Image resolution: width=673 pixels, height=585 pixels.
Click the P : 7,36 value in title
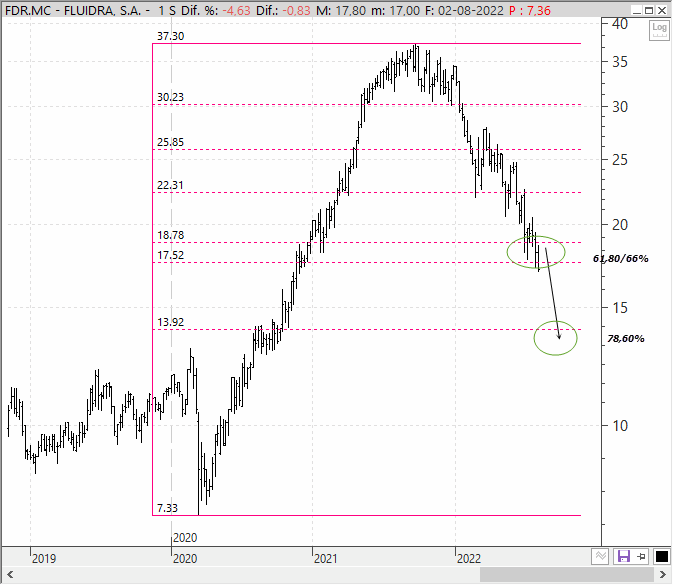530,10
